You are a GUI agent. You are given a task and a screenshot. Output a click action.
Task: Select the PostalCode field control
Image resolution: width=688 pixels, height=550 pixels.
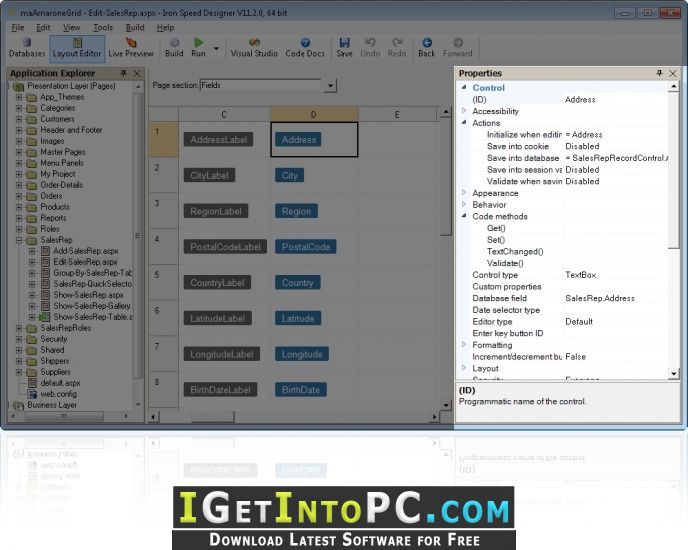click(306, 247)
